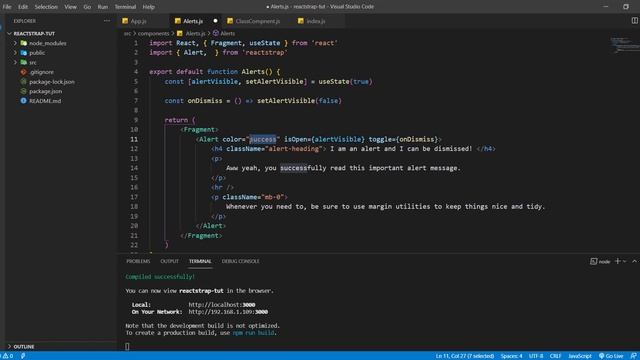This screenshot has width=640, height=360.
Task: Open the File menu
Action: click(x=7, y=7)
